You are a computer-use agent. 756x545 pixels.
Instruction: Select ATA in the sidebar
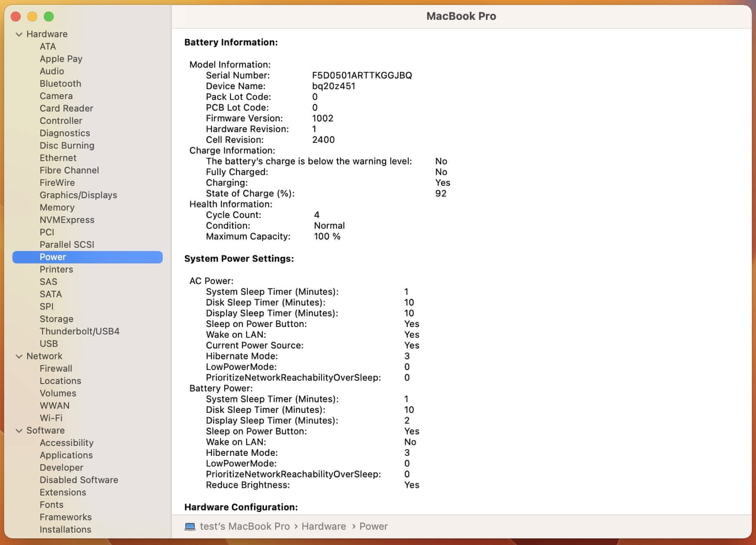(x=48, y=46)
